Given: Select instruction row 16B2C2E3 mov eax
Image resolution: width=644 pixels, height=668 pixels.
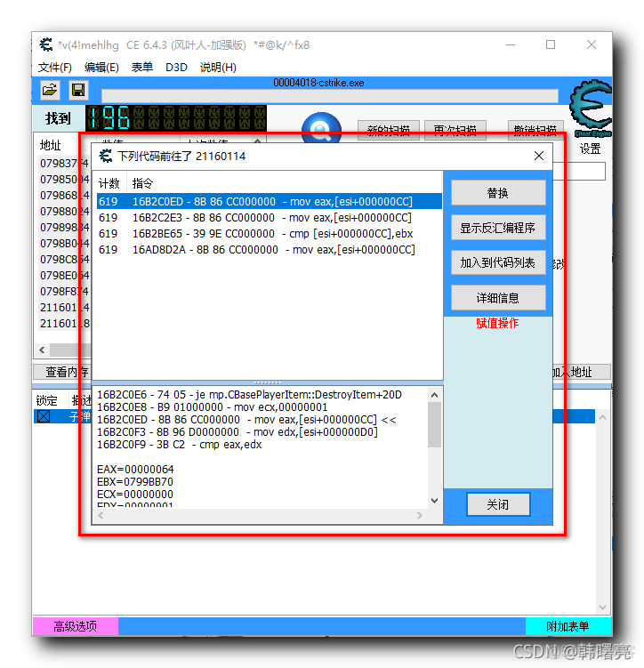Looking at the screenshot, I should pyautogui.click(x=270, y=218).
